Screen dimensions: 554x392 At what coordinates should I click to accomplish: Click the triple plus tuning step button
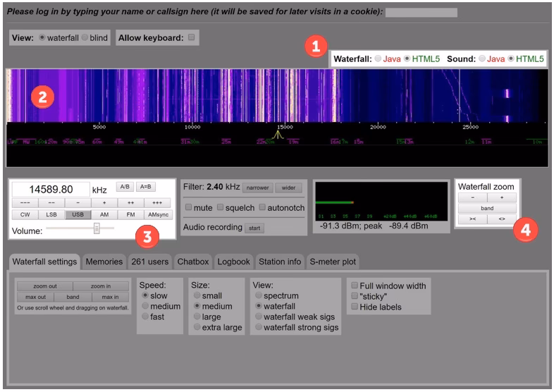coord(157,203)
